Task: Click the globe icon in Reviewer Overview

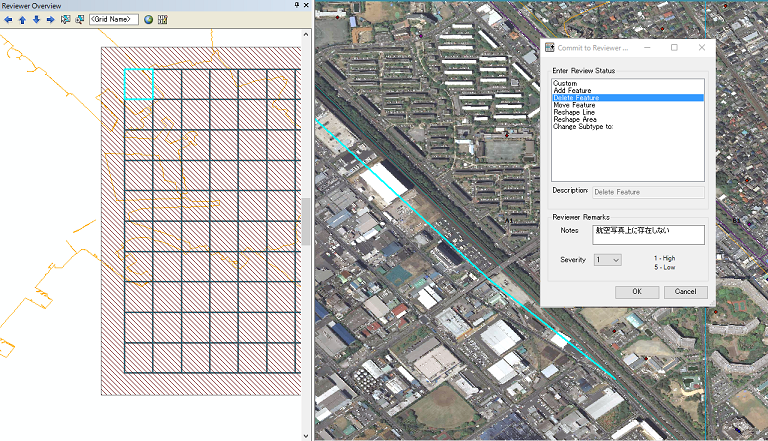Action: coord(148,19)
